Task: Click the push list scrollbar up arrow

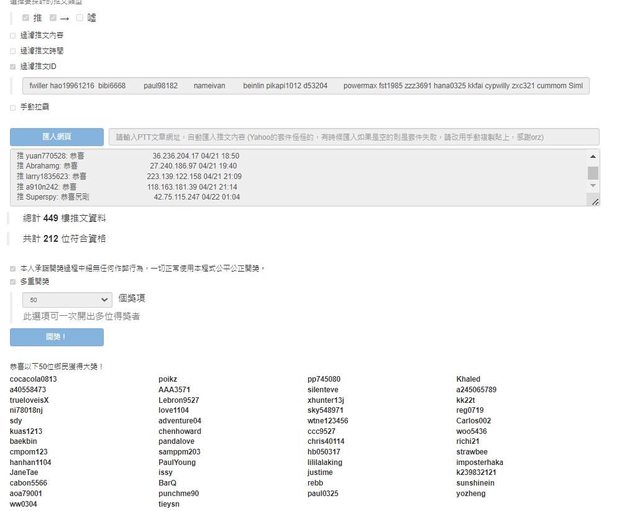Action: 593,156
